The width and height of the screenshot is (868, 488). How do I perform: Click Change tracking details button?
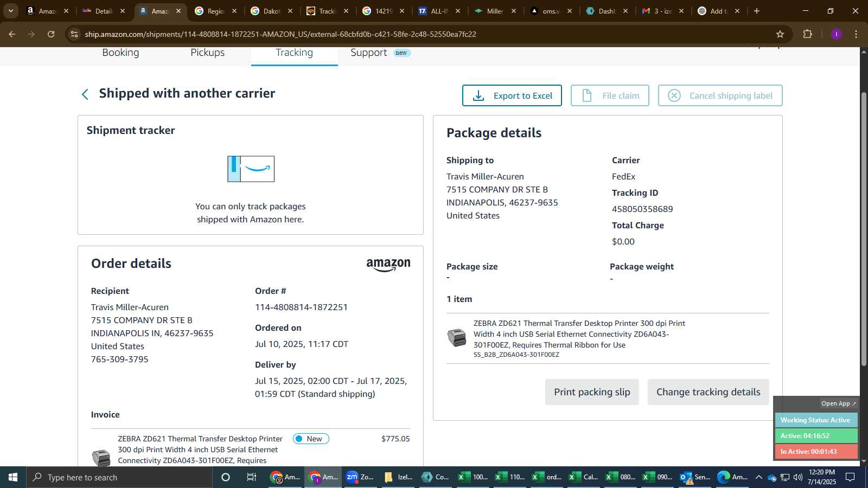point(708,392)
